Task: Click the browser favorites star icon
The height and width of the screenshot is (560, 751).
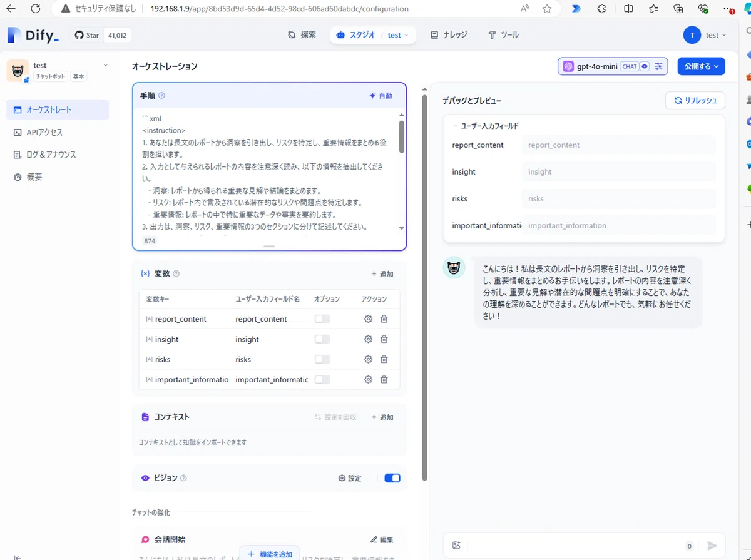Action: coord(547,9)
